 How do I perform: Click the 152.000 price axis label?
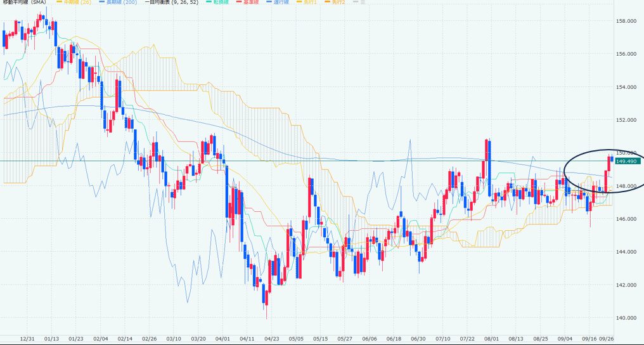[626, 120]
